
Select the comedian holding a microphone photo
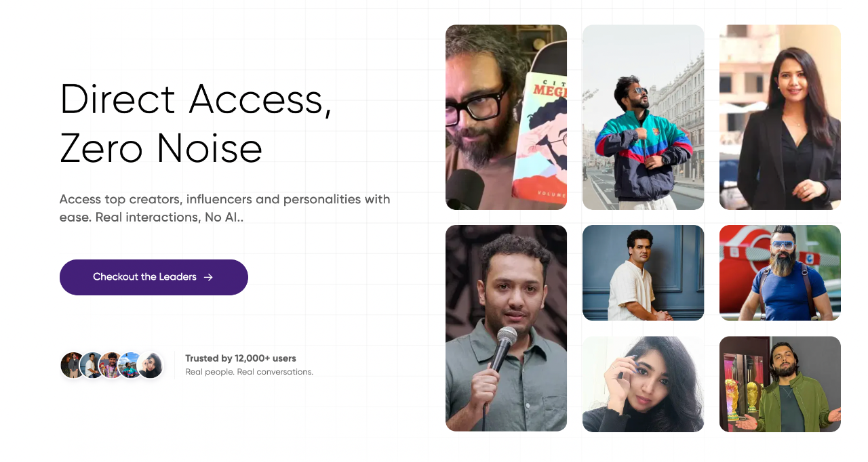[506, 328]
